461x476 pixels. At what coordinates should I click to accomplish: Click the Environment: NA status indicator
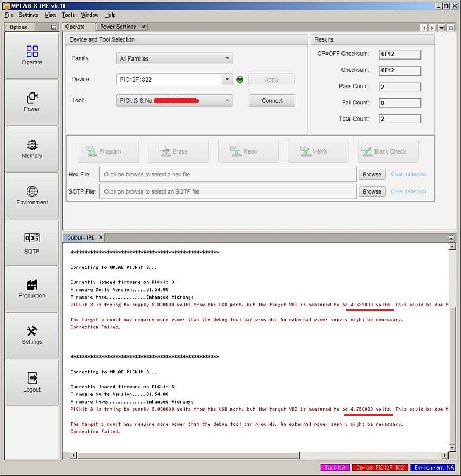pyautogui.click(x=433, y=467)
